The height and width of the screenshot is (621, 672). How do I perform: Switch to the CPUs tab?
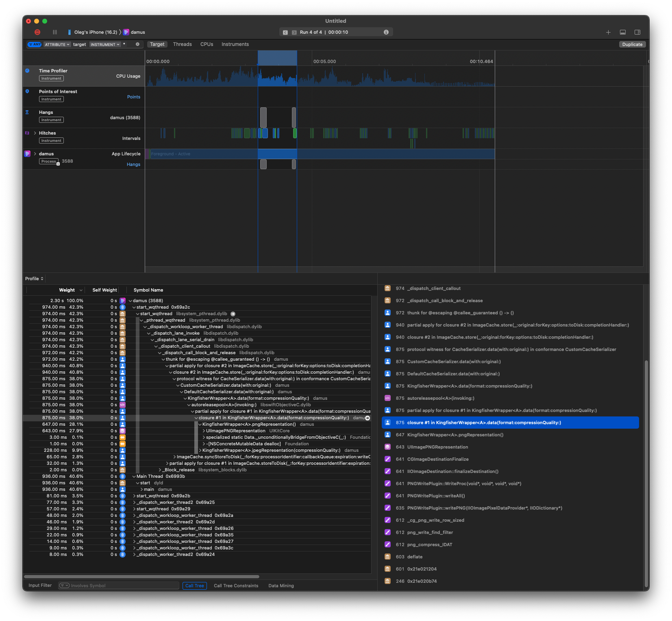(207, 44)
